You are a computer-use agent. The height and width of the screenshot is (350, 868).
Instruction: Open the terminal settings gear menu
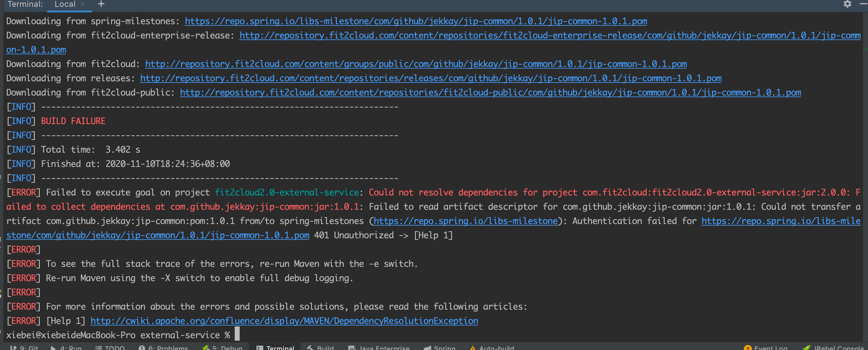pyautogui.click(x=847, y=4)
